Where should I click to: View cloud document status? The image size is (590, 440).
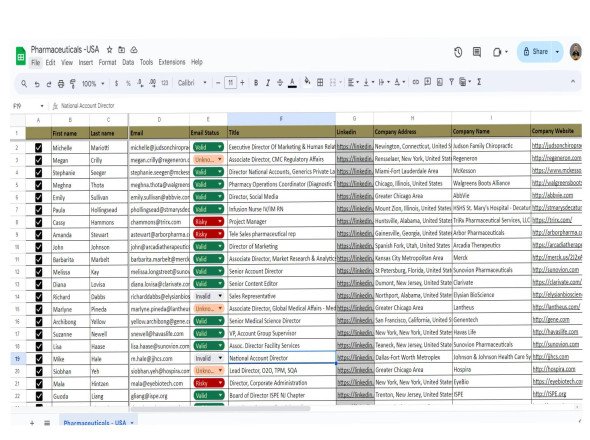click(134, 50)
